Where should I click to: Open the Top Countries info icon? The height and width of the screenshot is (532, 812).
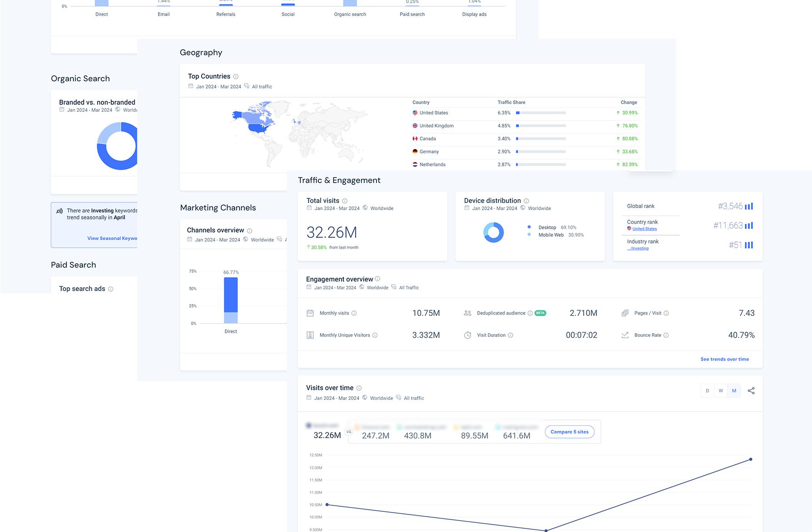coord(236,77)
